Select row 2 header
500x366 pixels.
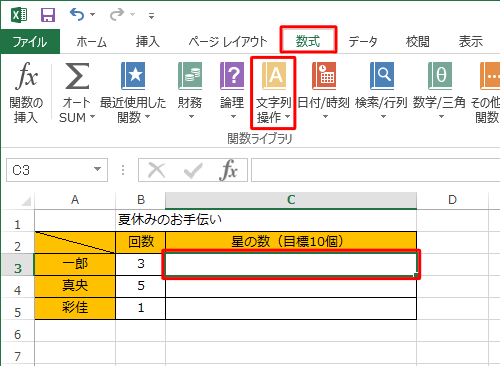tap(17, 243)
